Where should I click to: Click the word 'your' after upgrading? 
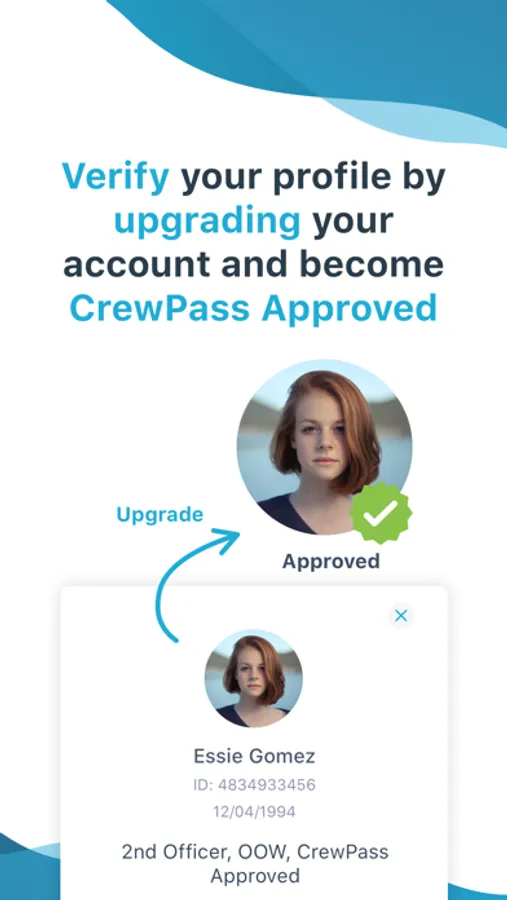tap(353, 224)
